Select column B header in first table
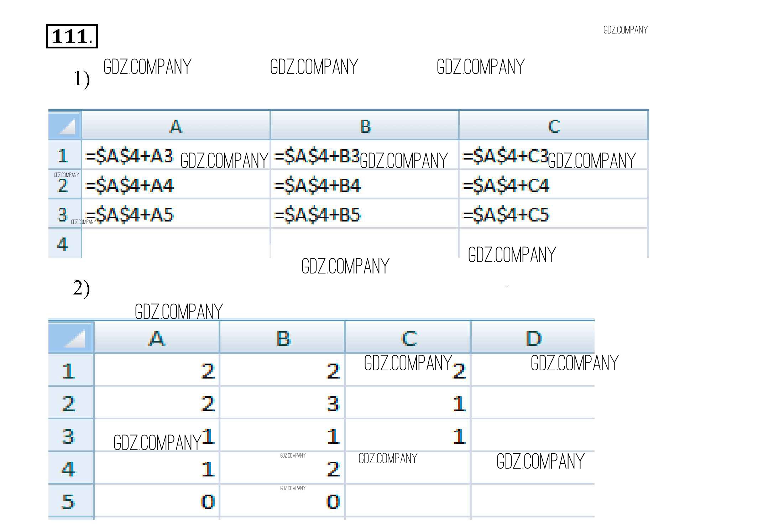Screen dimensions: 763x532 pyautogui.click(x=365, y=126)
